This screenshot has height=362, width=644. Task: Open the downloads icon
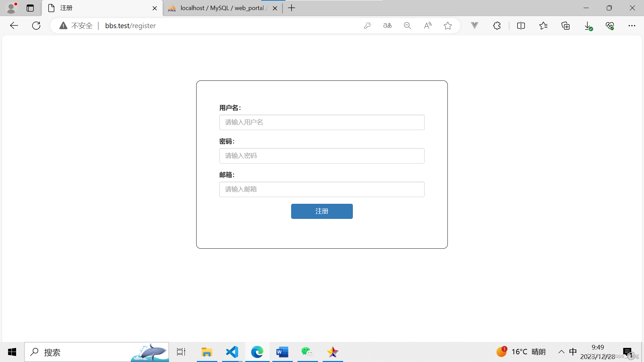point(588,26)
